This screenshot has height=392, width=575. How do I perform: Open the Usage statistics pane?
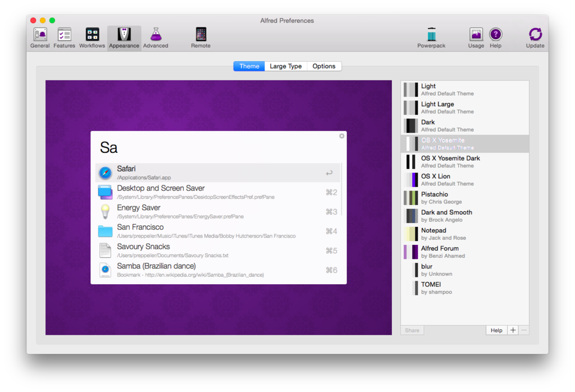476,38
